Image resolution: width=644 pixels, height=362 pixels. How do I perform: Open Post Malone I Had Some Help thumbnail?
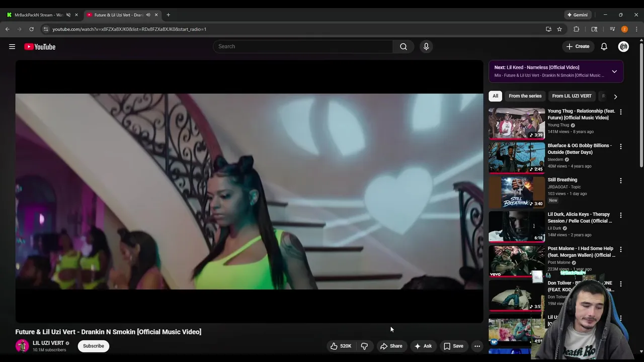tap(517, 261)
